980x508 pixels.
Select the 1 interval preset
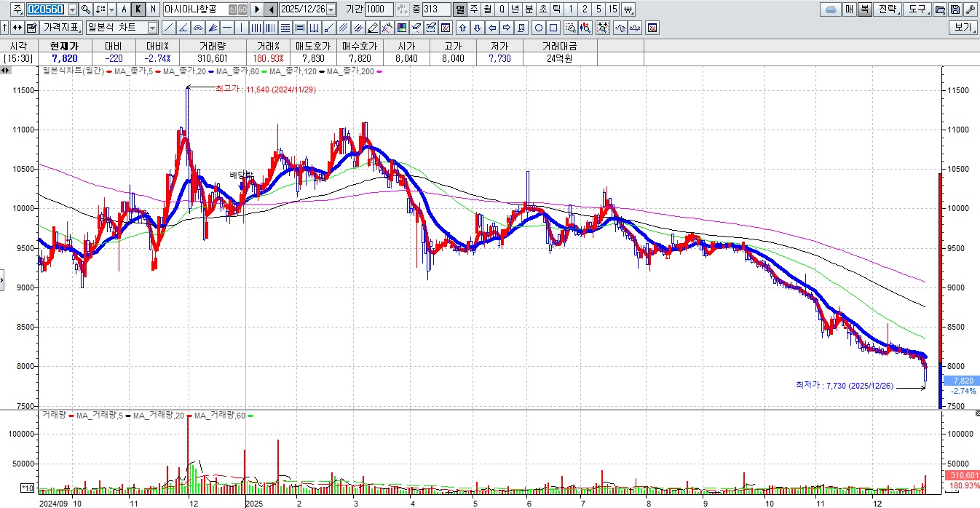coord(571,9)
